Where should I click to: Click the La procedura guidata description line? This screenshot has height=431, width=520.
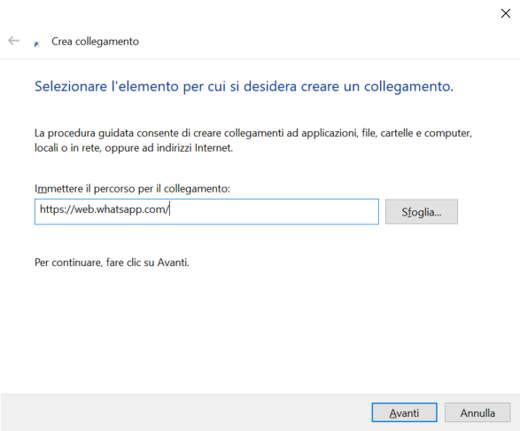(253, 133)
